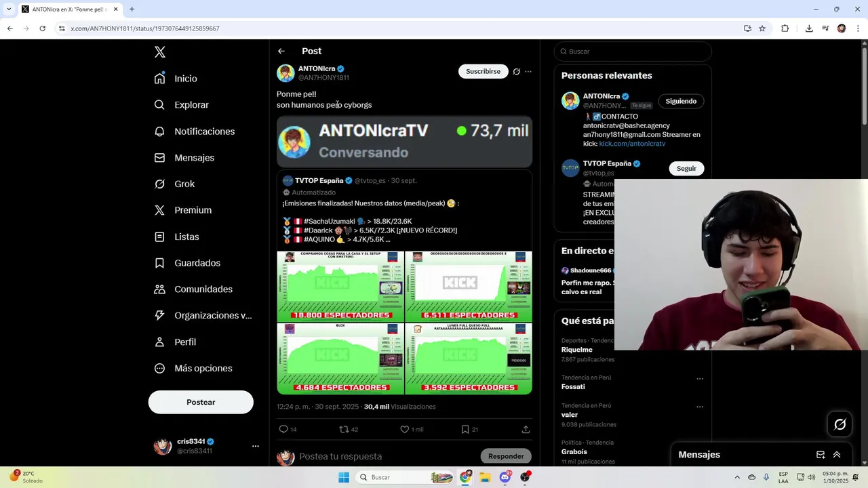Open Guardados bookmark icon in sidebar
The height and width of the screenshot is (488, 868).
point(159,263)
